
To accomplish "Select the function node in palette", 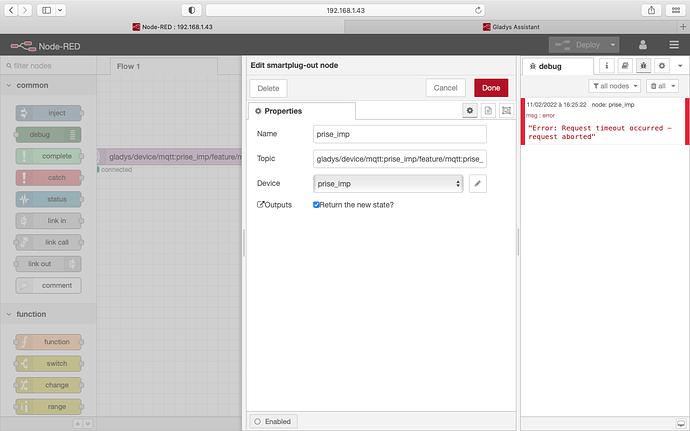I will coord(48,342).
